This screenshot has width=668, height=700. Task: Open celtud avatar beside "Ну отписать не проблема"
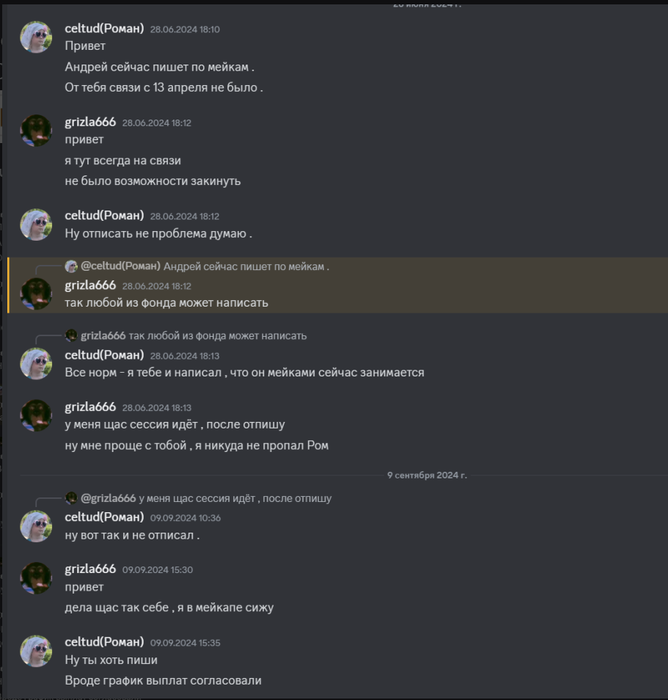[36, 225]
